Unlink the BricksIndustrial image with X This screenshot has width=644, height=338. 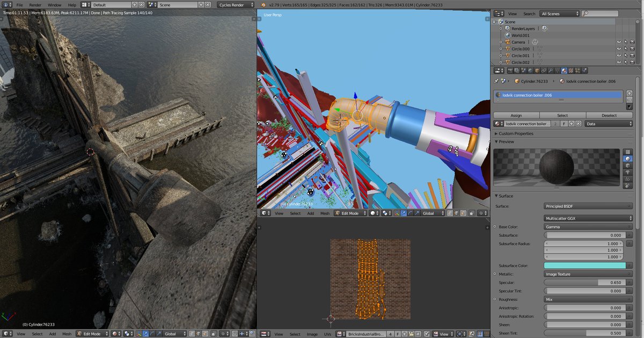[x=418, y=334]
